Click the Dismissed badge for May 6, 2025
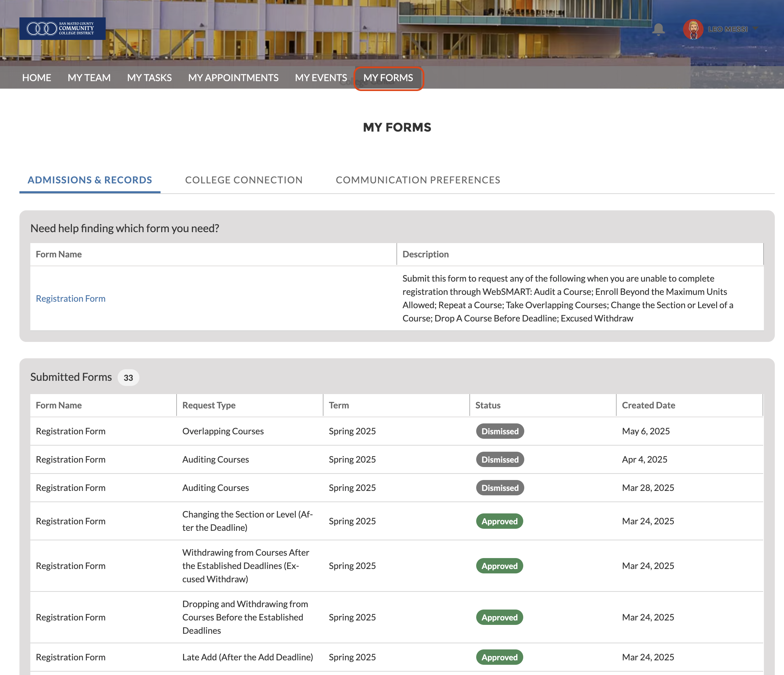This screenshot has width=784, height=675. (x=499, y=431)
